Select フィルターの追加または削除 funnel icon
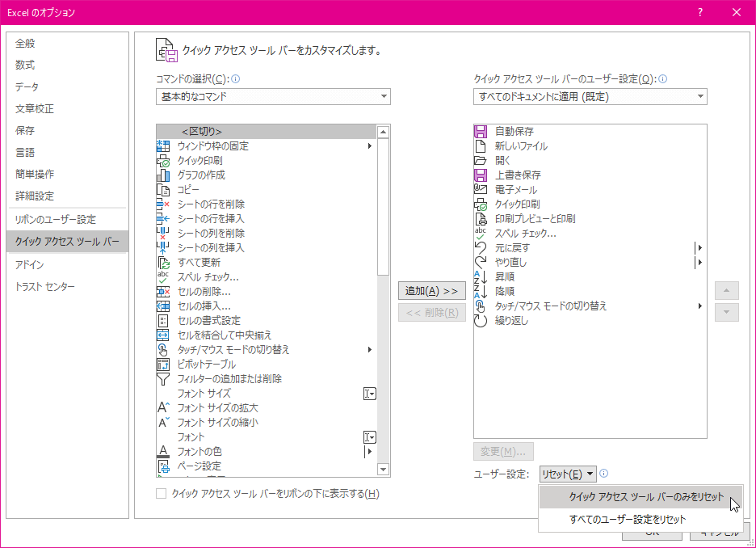The image size is (756, 548). (163, 379)
